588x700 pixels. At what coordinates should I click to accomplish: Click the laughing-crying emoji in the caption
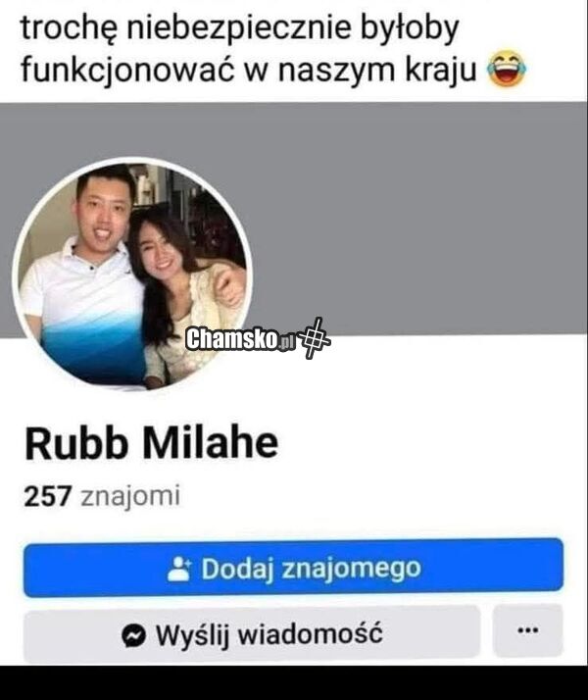tap(506, 70)
